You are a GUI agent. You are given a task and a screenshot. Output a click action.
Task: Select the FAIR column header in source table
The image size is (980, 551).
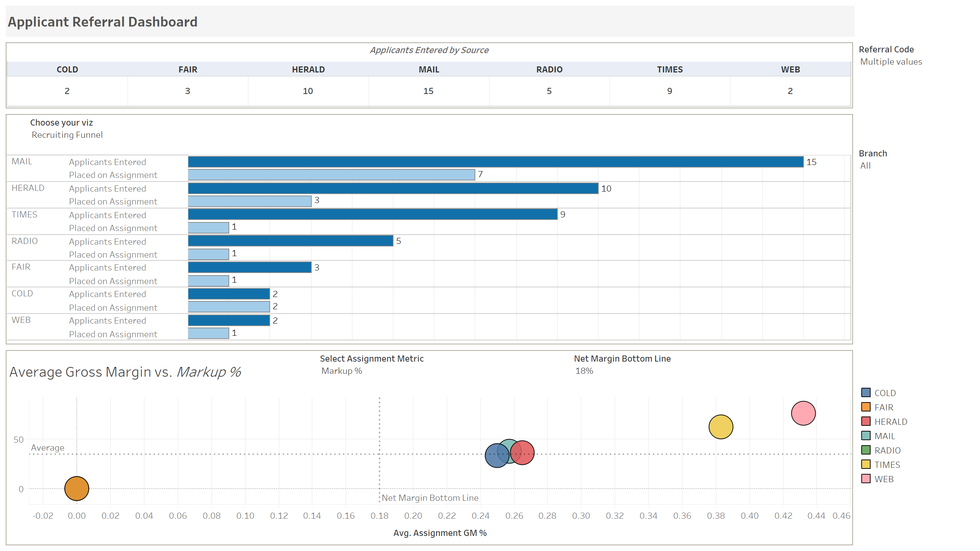point(188,69)
